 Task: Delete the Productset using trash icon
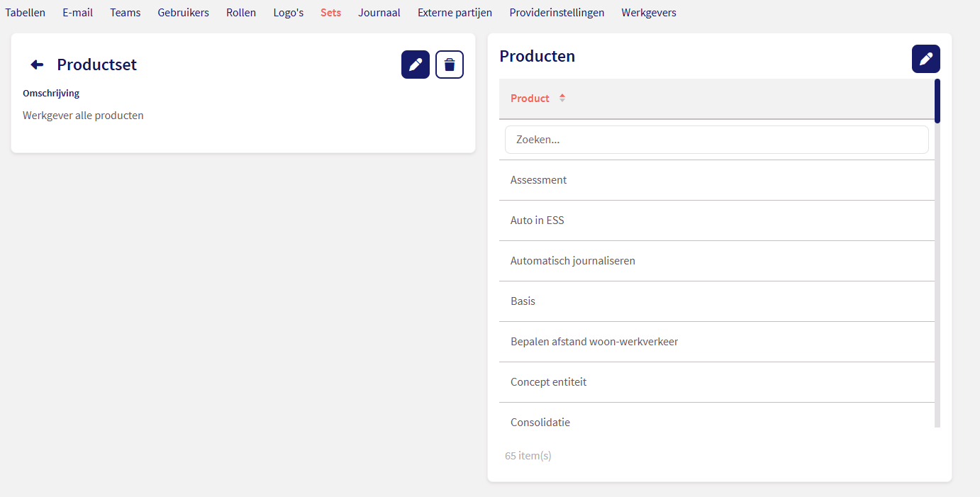(450, 65)
